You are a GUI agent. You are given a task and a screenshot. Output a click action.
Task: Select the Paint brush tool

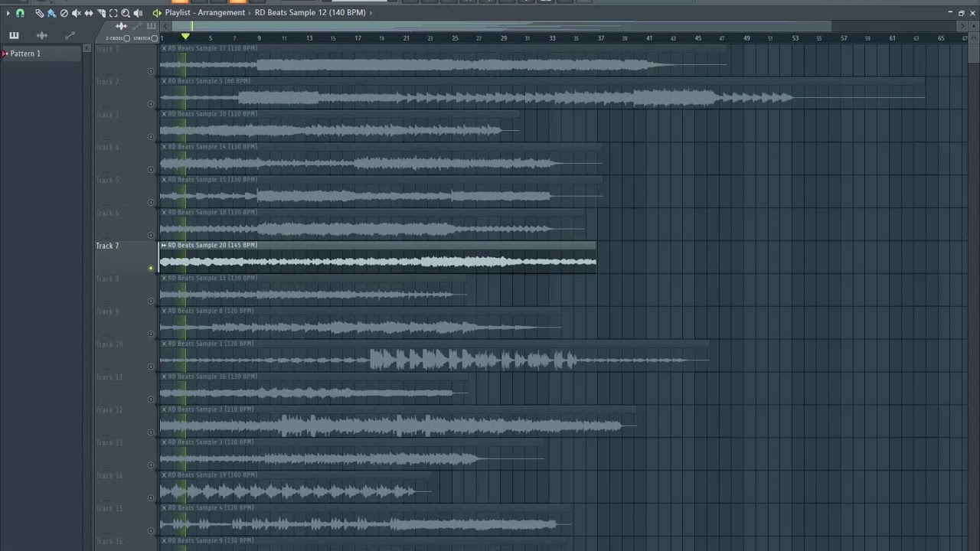tap(51, 13)
